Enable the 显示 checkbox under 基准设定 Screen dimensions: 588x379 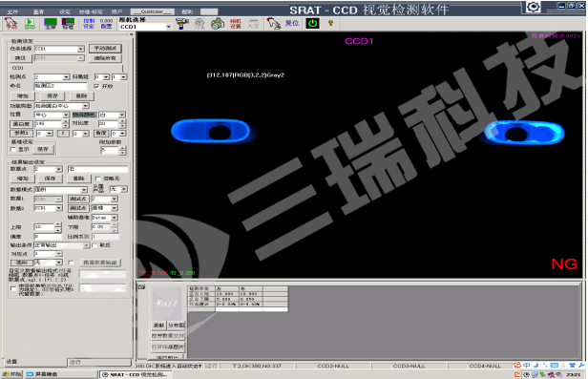click(13, 150)
